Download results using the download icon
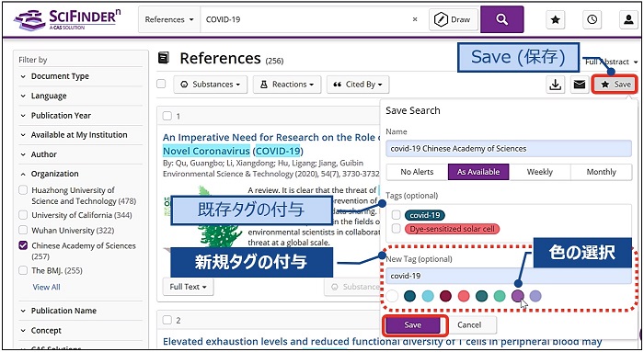The width and height of the screenshot is (644, 352). click(x=556, y=85)
